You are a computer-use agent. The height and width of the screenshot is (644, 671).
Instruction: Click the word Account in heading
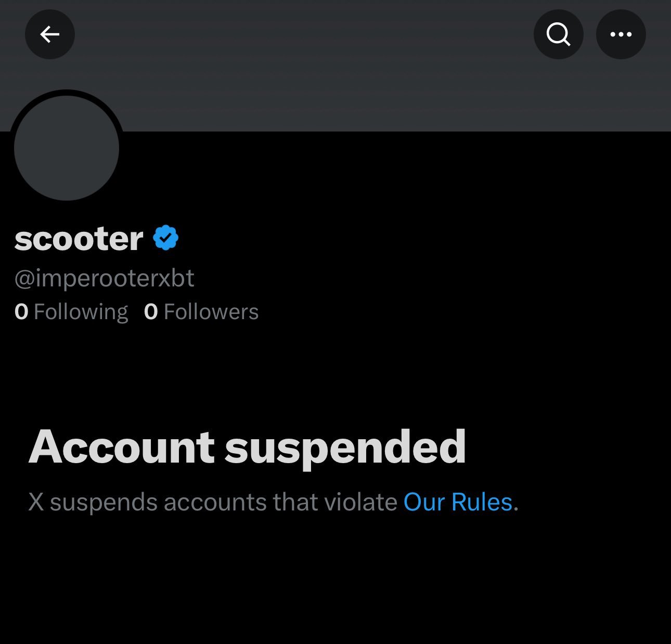[x=121, y=447]
